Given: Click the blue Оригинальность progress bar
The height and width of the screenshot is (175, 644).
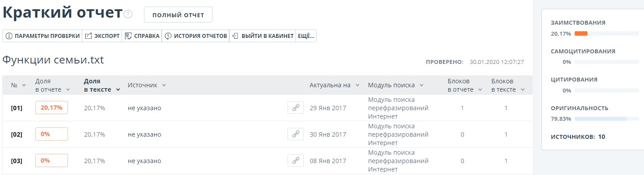Looking at the screenshot, I should [x=600, y=119].
